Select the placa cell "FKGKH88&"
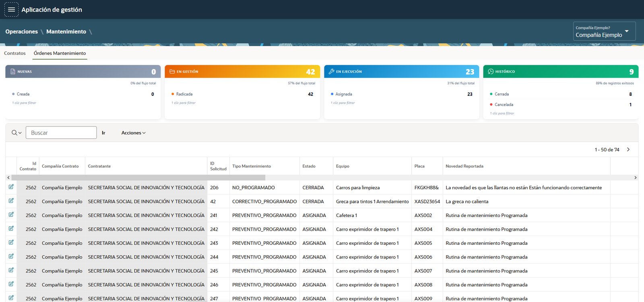Viewport: 644px width, 302px height. point(427,188)
